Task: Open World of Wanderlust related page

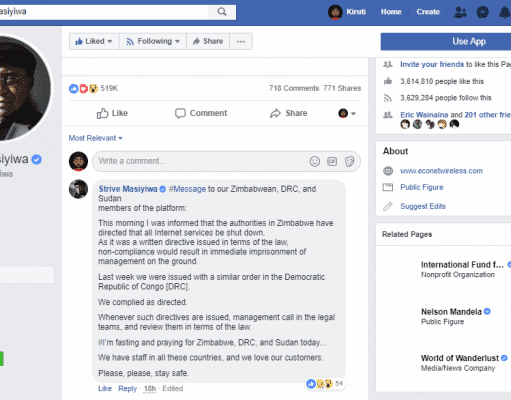Action: pyautogui.click(x=460, y=358)
